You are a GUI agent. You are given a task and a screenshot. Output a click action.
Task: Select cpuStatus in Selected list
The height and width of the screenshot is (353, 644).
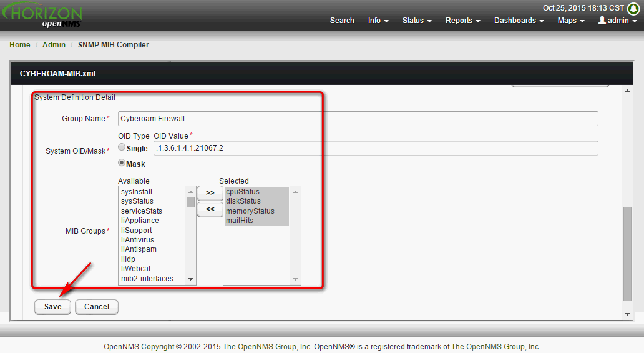[x=243, y=192]
